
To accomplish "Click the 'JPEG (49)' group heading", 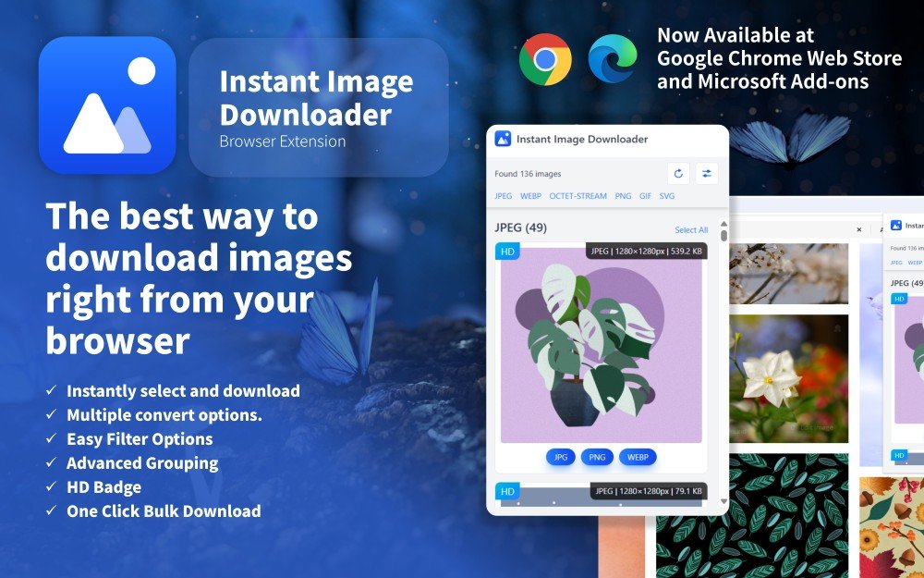I will tap(520, 228).
